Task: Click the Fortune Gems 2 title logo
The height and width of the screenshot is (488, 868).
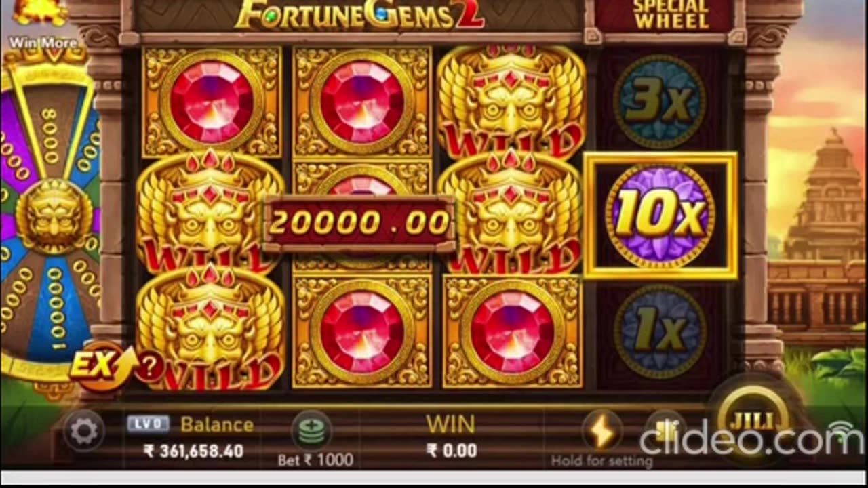Action: tap(359, 15)
